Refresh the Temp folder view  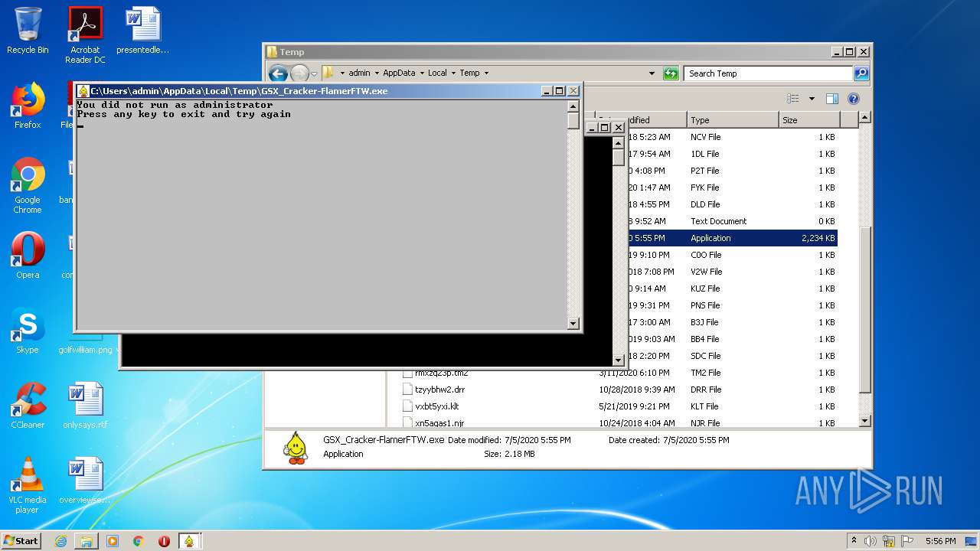(671, 73)
